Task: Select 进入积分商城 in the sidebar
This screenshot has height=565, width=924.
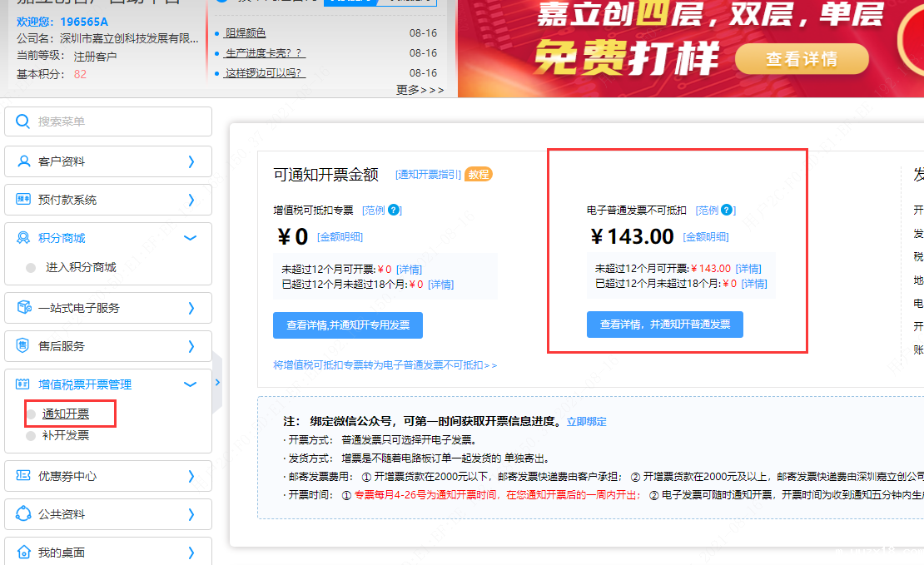Action: click(81, 267)
